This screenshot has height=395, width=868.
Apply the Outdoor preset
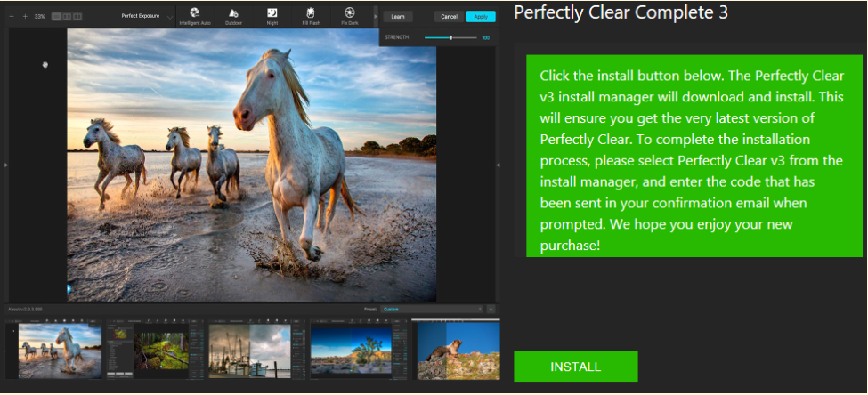pos(233,17)
